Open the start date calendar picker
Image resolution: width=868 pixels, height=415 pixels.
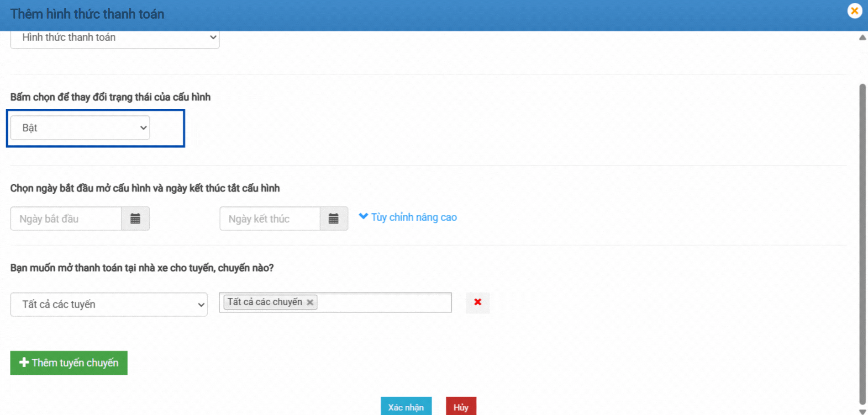pos(135,219)
